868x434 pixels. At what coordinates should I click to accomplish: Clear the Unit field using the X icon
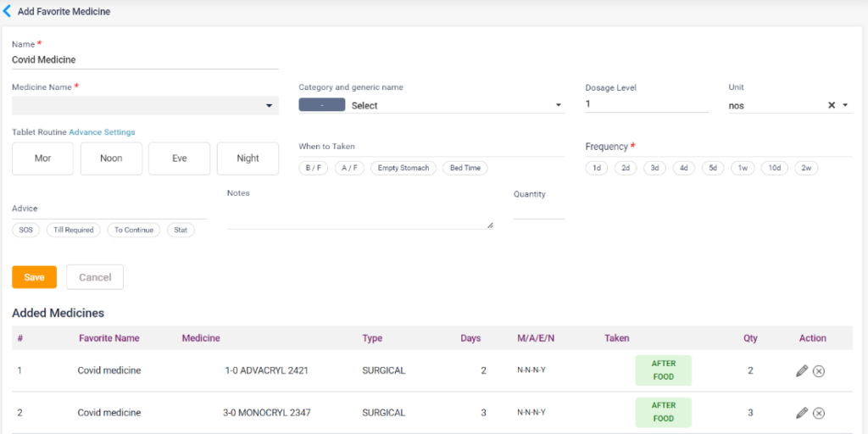(832, 106)
